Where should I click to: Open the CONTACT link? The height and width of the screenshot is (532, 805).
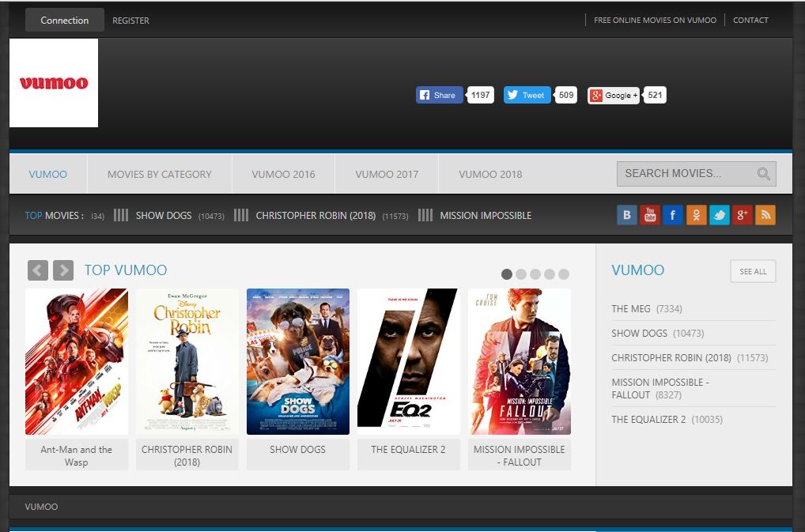pyautogui.click(x=750, y=20)
